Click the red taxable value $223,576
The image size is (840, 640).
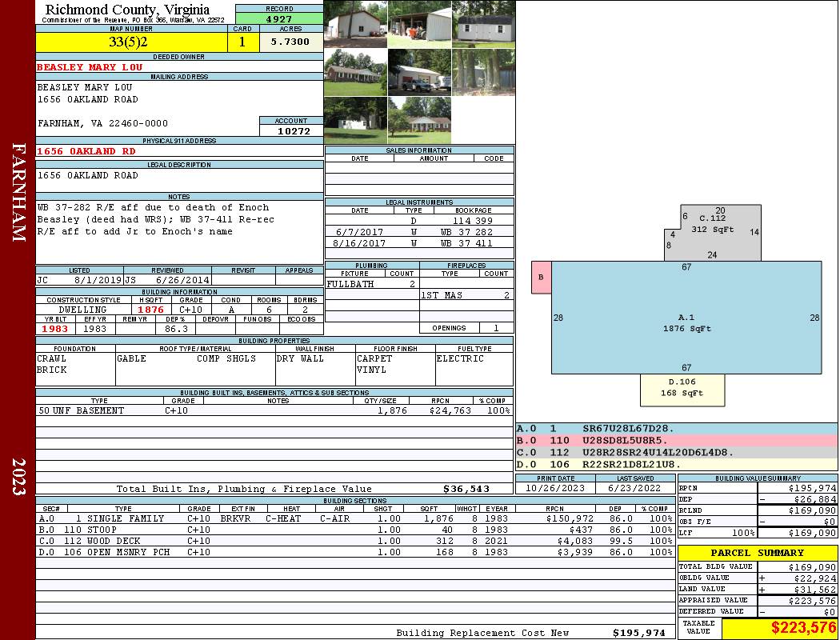click(779, 629)
